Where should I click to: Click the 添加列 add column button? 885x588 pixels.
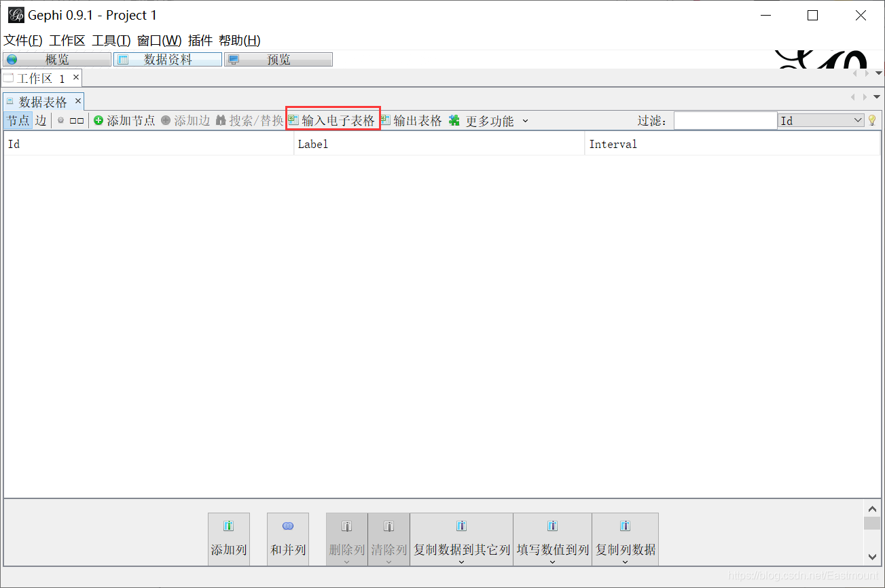tap(229, 539)
